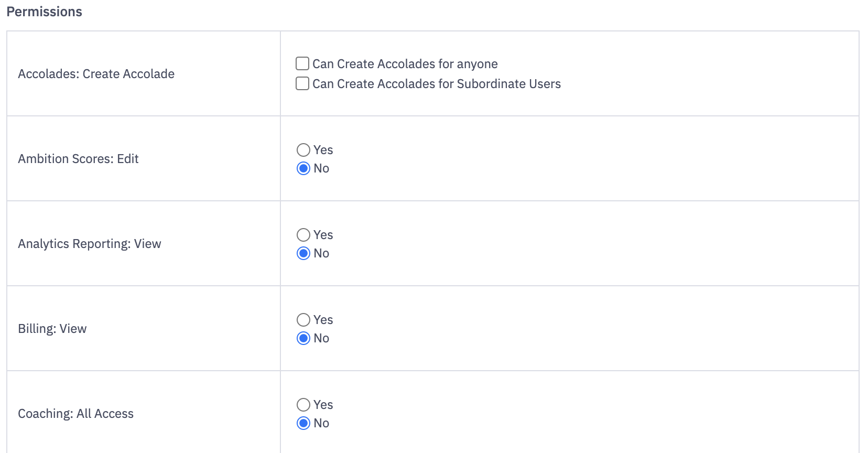Click 'Can Create Accolades for Subordinate Users' label text
This screenshot has height=453, width=868.
(436, 84)
